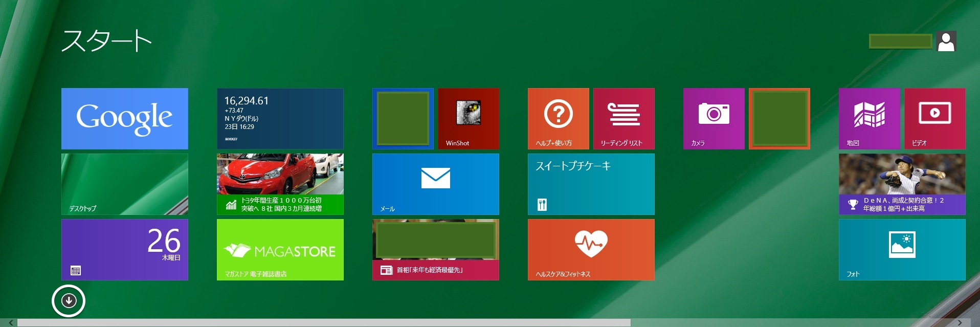This screenshot has width=980, height=327.
Task: Click the user account picture
Action: [946, 41]
